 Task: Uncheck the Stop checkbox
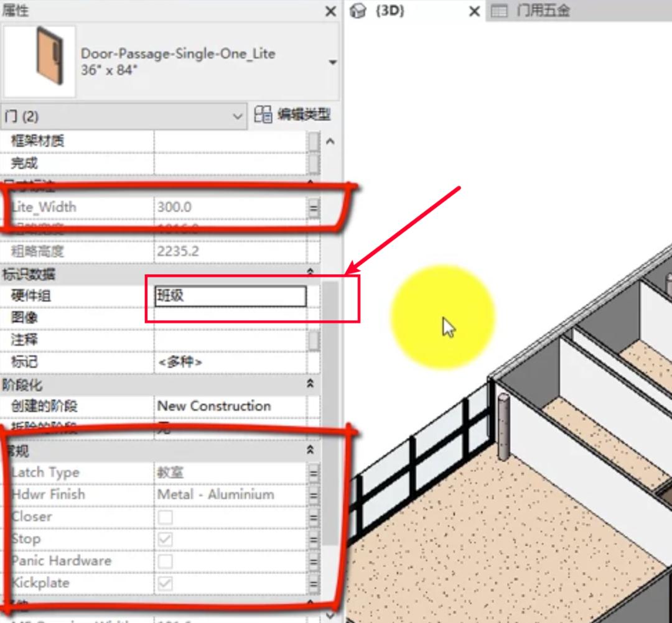point(164,538)
